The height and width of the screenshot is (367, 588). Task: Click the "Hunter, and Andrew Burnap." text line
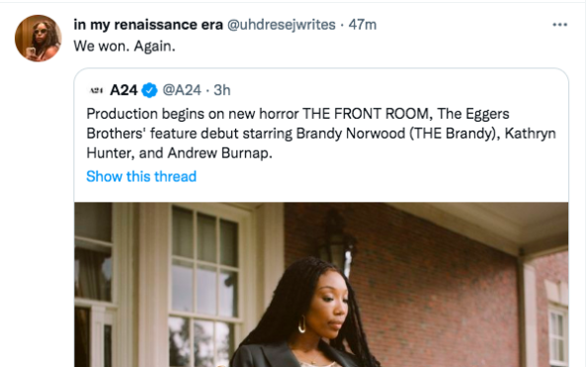179,153
